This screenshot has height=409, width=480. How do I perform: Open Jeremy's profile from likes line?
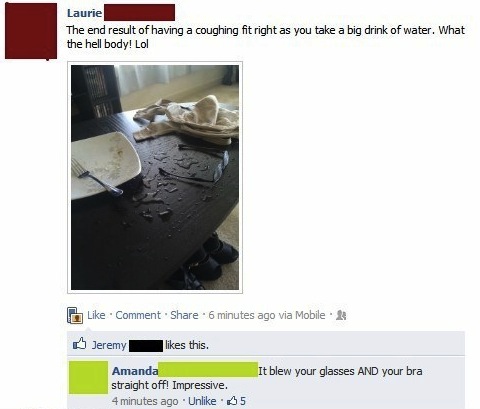point(109,345)
